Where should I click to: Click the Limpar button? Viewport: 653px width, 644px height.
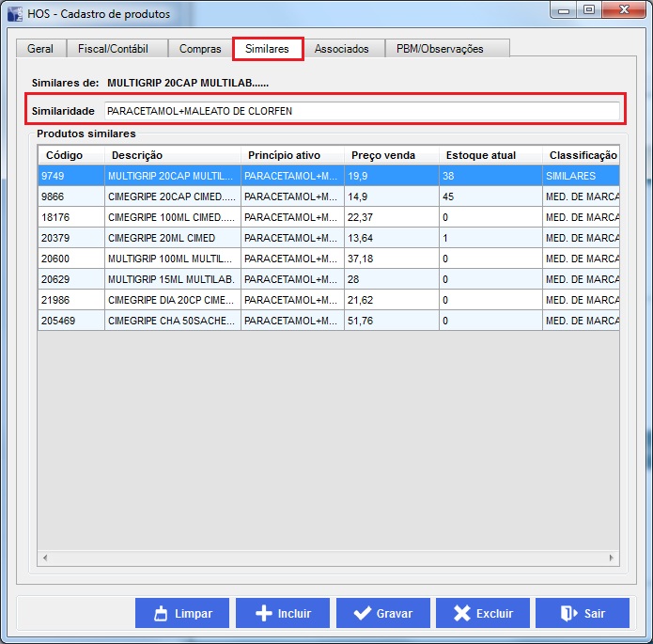coord(182,613)
